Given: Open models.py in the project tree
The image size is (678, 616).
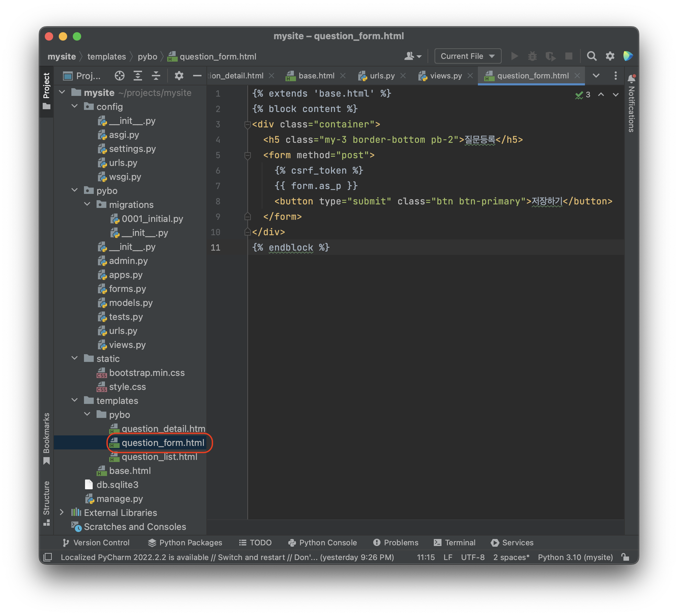Looking at the screenshot, I should (x=130, y=303).
